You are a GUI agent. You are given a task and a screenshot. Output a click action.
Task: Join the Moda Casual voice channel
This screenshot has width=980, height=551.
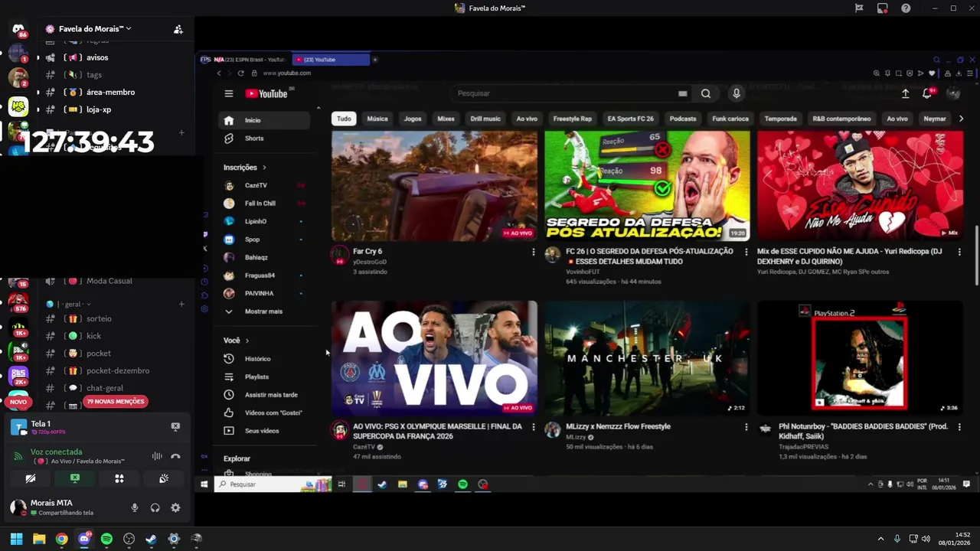click(109, 281)
